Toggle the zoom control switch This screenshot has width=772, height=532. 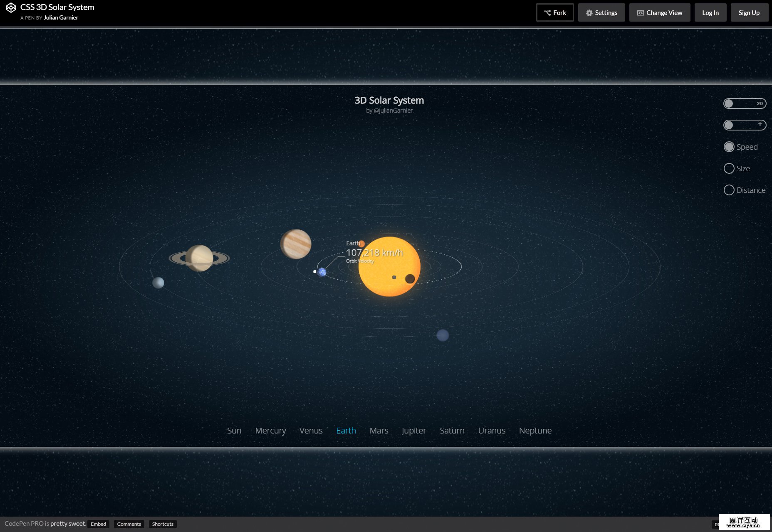click(745, 125)
